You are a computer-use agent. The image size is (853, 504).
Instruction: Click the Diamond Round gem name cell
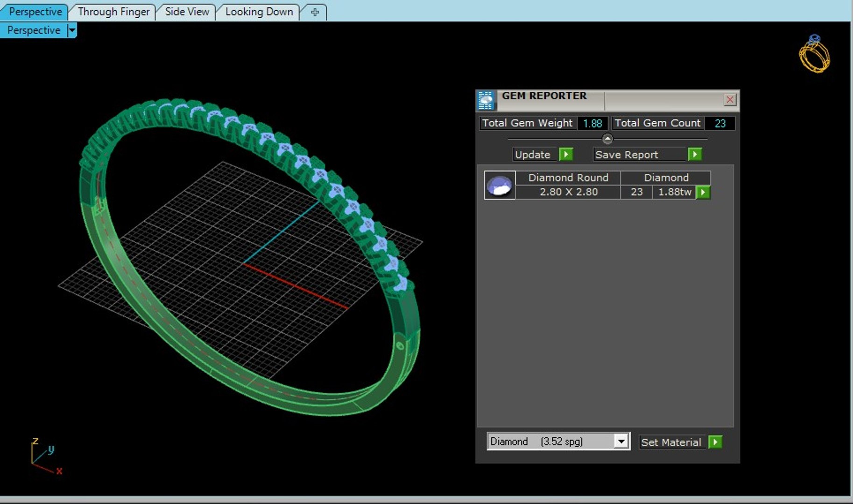click(568, 178)
